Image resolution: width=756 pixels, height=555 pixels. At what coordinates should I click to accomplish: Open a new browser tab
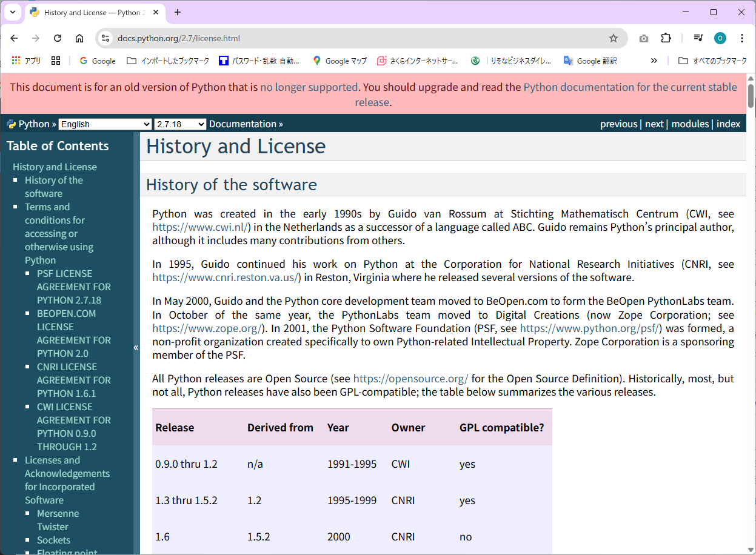[x=178, y=12]
